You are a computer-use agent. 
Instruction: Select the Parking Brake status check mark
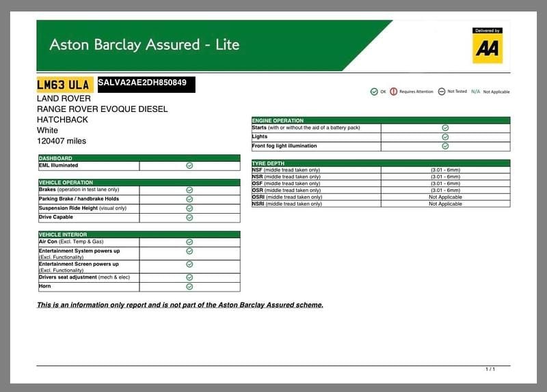[189, 199]
